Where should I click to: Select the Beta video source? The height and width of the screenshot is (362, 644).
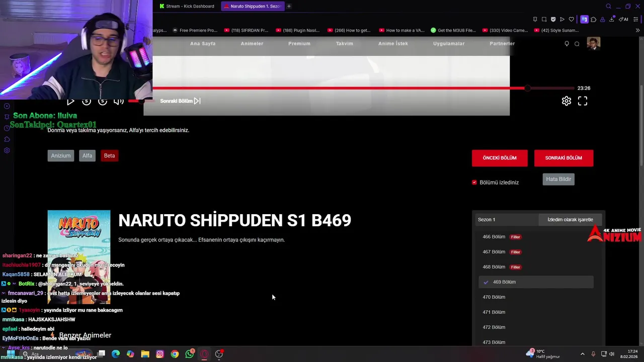coord(109,155)
